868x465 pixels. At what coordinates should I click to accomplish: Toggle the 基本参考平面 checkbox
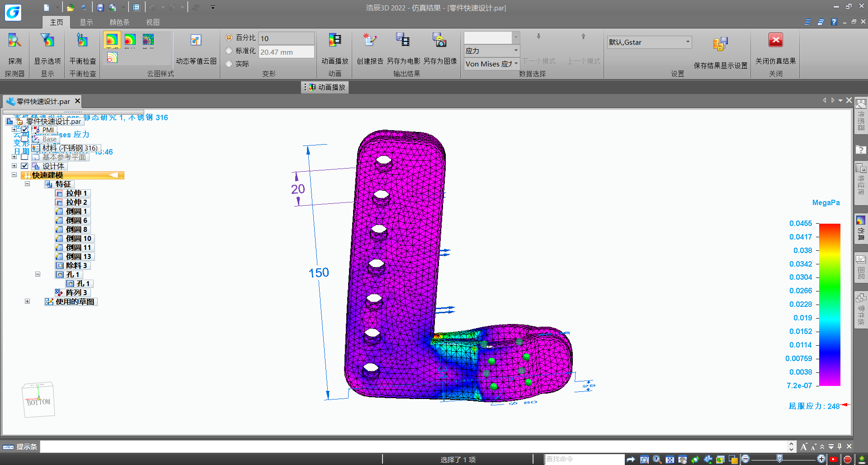coord(24,157)
